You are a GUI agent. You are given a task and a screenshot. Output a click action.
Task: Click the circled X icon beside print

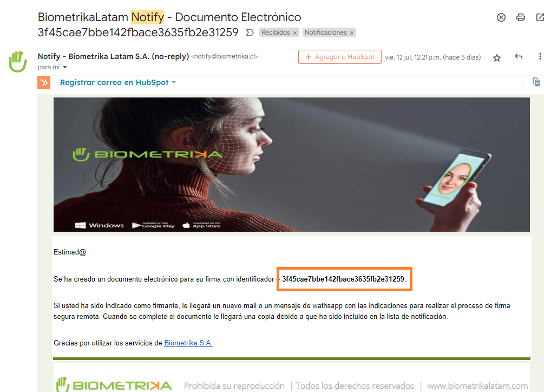click(x=501, y=17)
